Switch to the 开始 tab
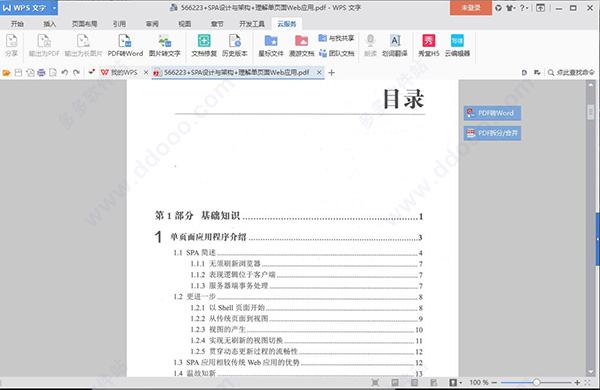This screenshot has height=390, width=600. click(x=17, y=24)
